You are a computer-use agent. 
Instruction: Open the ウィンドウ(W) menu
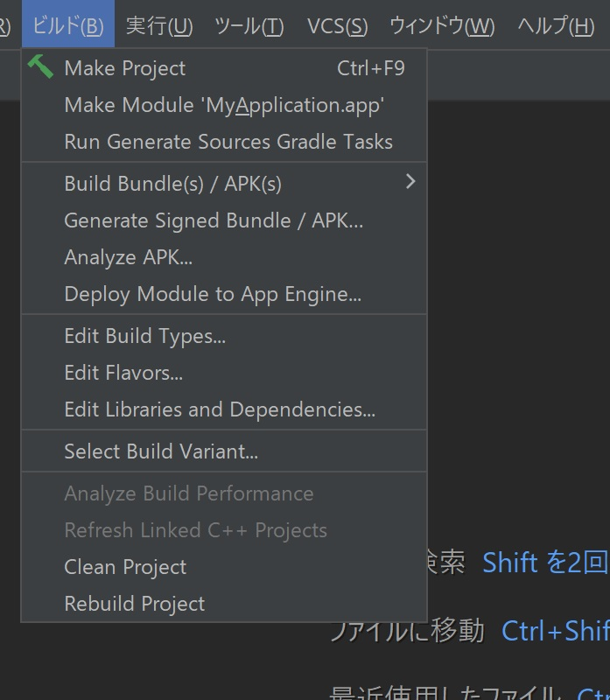pyautogui.click(x=442, y=25)
